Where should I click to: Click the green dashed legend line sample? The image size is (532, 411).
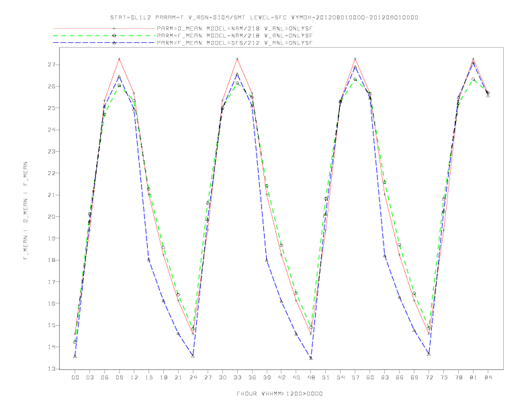point(104,36)
